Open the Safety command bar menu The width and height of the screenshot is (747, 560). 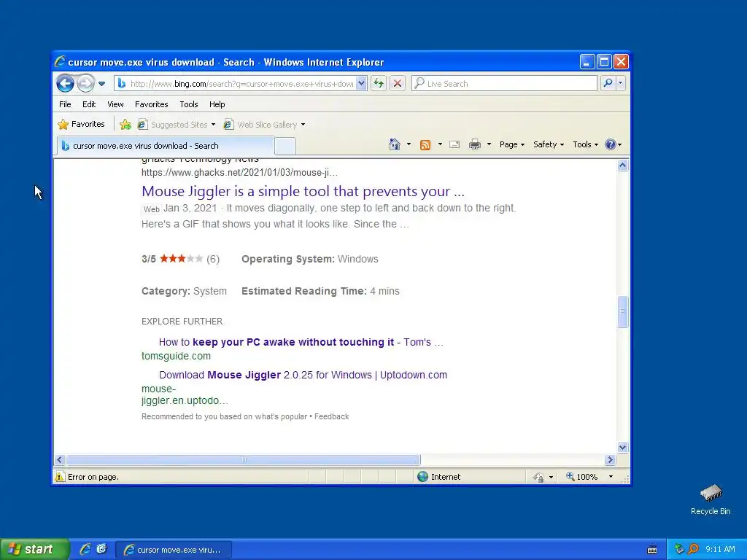pyautogui.click(x=549, y=144)
